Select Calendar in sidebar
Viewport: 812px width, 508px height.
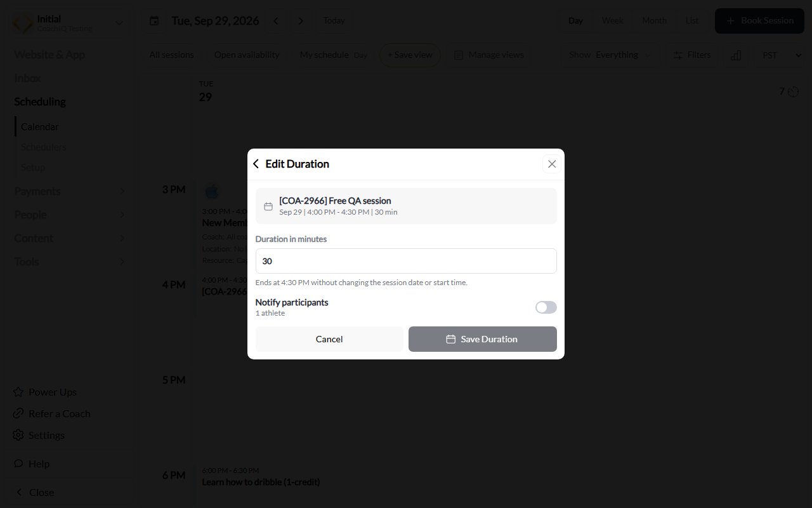[39, 127]
